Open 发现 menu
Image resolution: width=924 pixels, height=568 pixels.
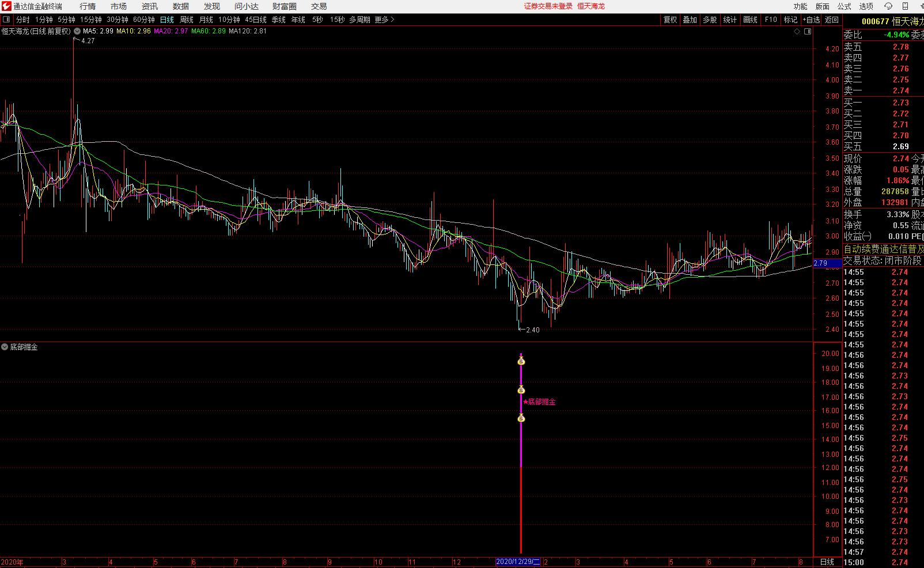point(212,6)
